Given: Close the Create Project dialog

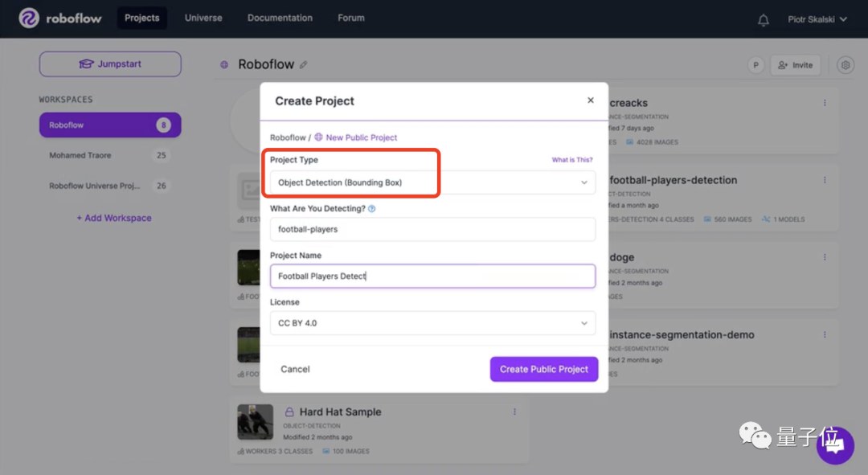Looking at the screenshot, I should coord(591,100).
